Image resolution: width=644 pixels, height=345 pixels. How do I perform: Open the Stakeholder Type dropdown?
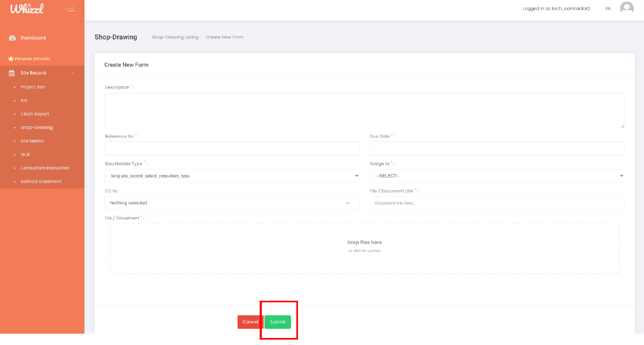(x=232, y=176)
